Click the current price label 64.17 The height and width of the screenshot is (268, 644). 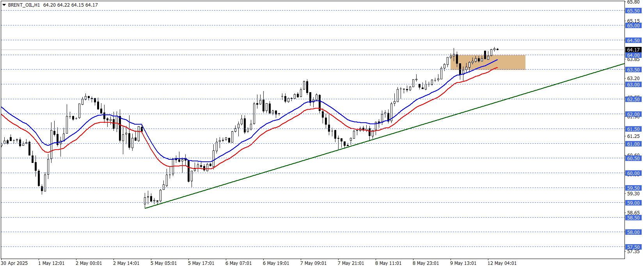pyautogui.click(x=633, y=50)
